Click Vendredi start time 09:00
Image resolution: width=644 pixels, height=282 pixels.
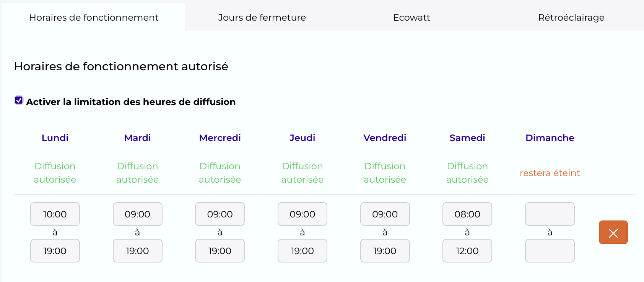pyautogui.click(x=385, y=214)
